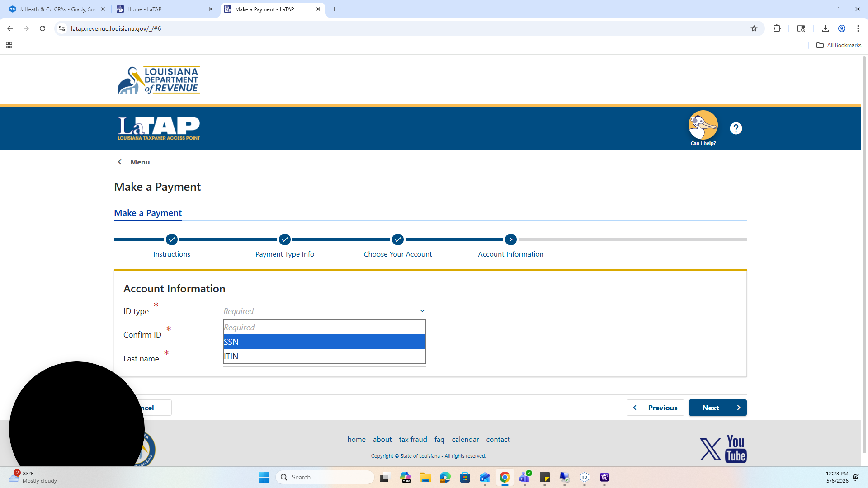Open the contact footer link
The image size is (868, 488).
click(498, 439)
